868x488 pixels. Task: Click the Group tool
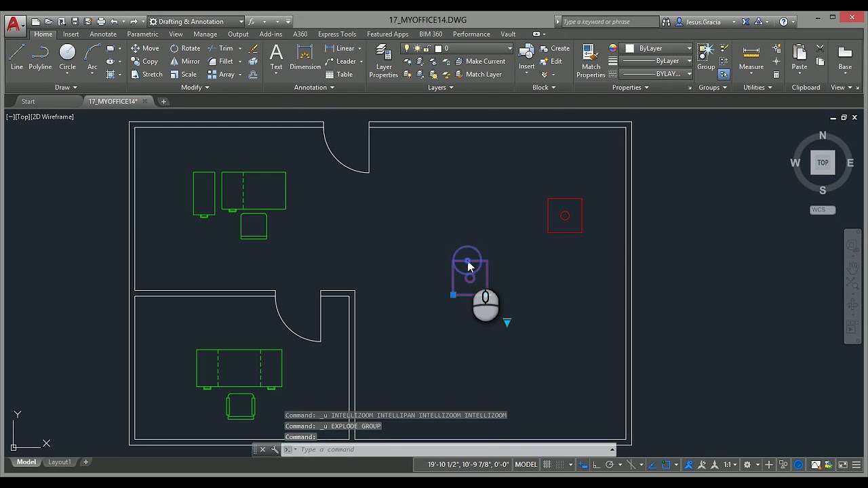706,57
